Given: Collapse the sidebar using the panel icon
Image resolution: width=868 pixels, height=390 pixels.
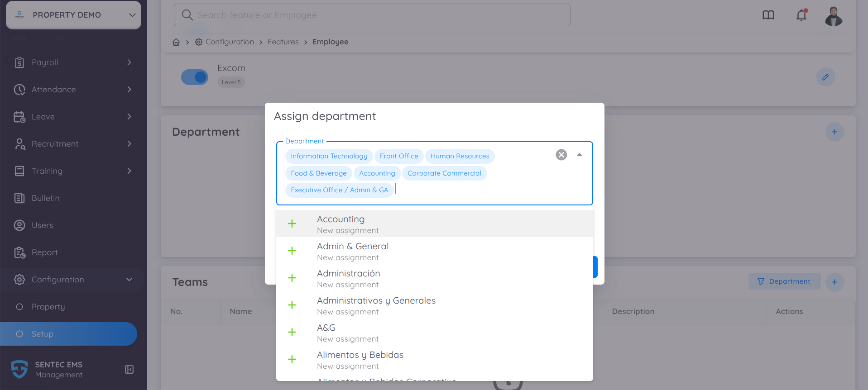Looking at the screenshot, I should point(129,369).
